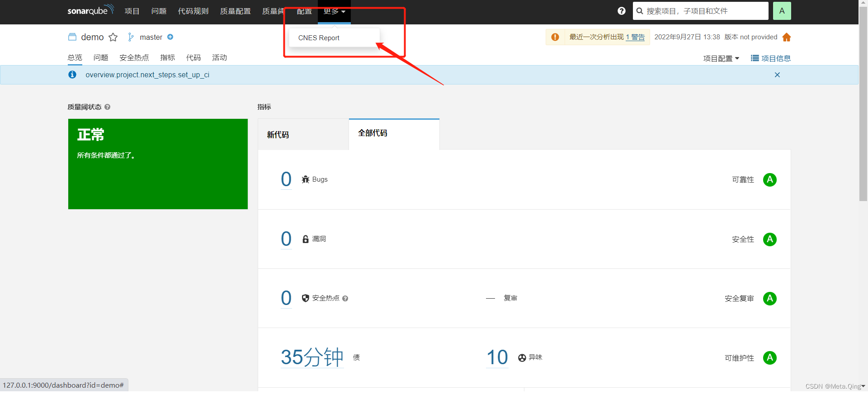
Task: Switch to 总览 project tab
Action: coord(75,57)
